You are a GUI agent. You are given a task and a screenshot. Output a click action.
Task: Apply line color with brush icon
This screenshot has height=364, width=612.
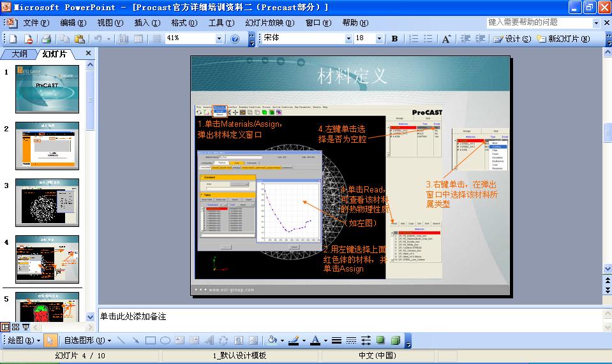click(x=294, y=340)
